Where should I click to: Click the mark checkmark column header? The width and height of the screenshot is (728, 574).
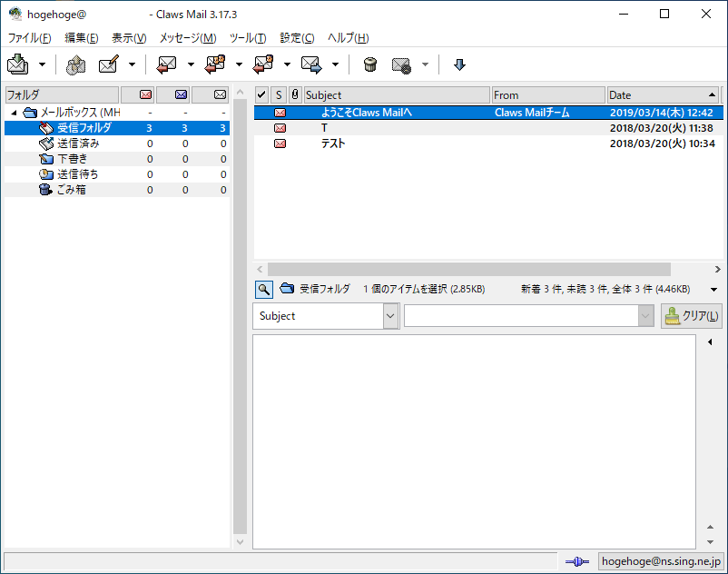[261, 94]
